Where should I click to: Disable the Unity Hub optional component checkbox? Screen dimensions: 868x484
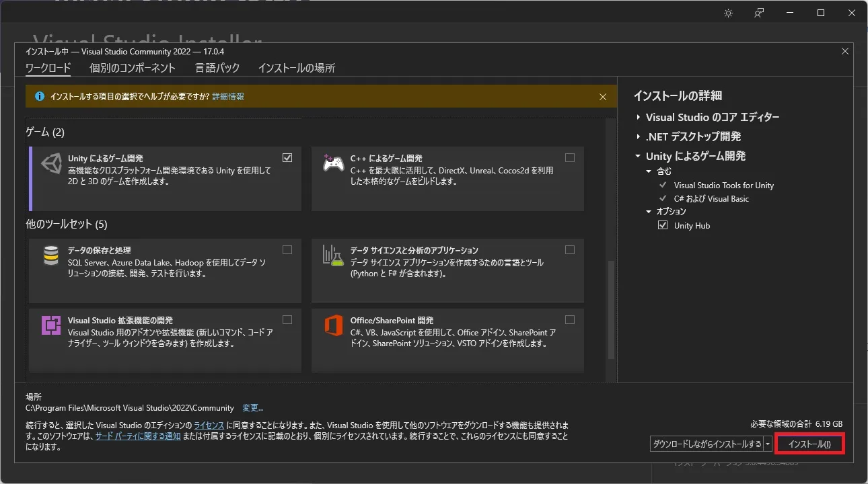pyautogui.click(x=662, y=225)
